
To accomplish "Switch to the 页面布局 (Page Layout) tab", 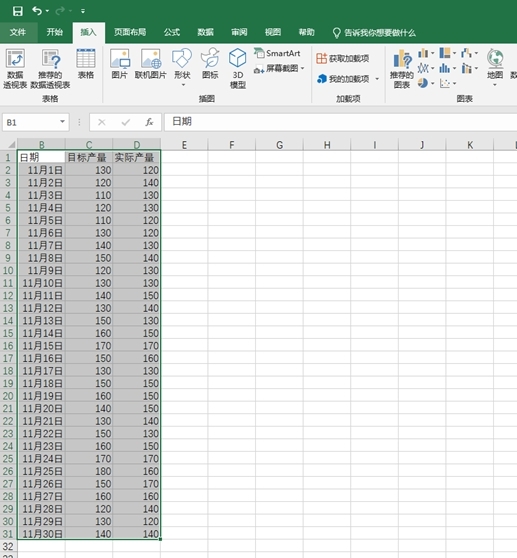I will tap(130, 32).
